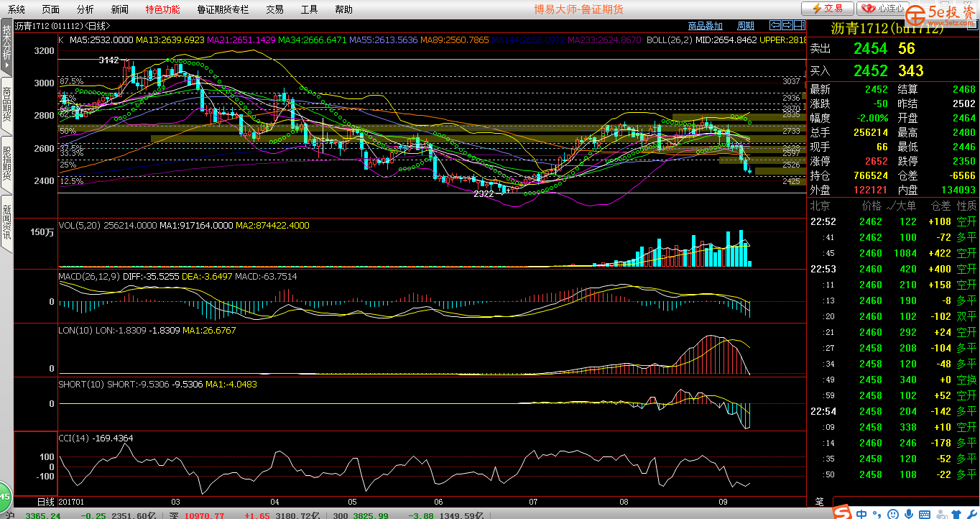The width and height of the screenshot is (980, 519).
Task: Click the 总手 value 256214
Action: pos(869,133)
